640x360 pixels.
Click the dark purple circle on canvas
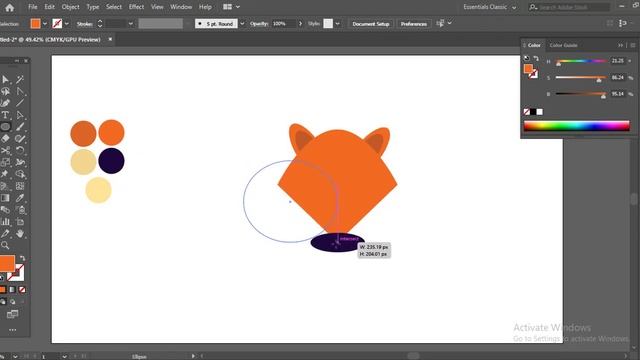pos(111,161)
